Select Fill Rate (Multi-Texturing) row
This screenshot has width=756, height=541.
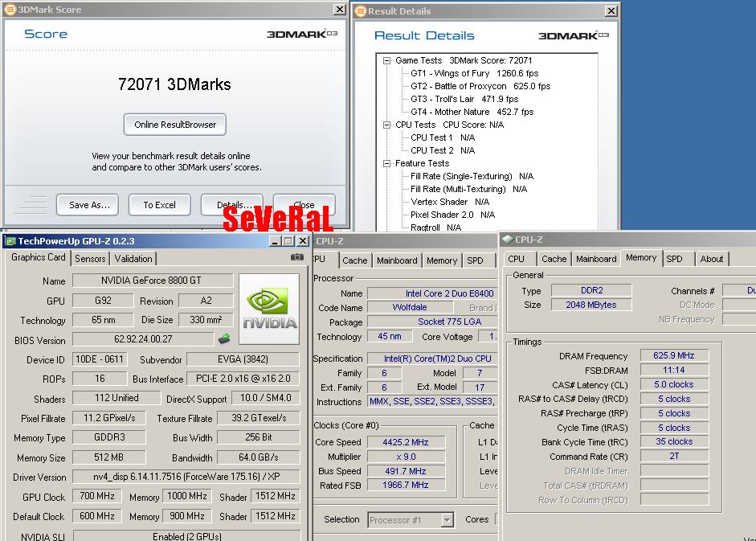[x=468, y=189]
